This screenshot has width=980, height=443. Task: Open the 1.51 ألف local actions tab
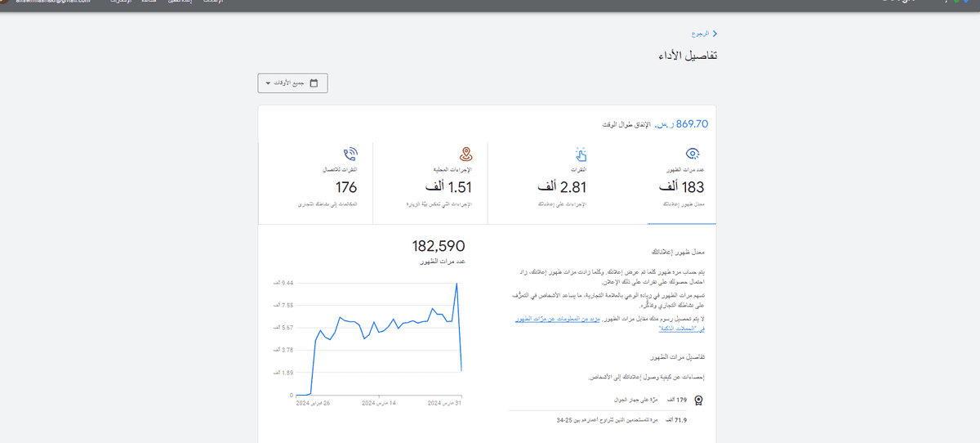430,182
